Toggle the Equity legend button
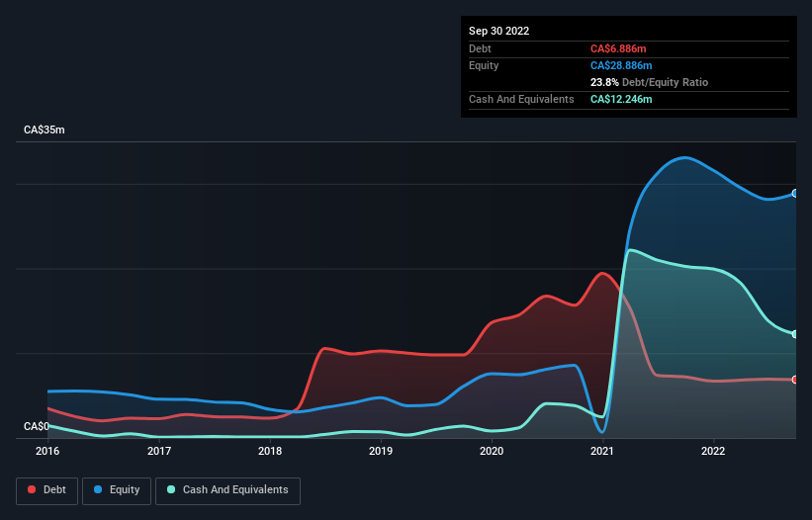The height and width of the screenshot is (520, 812). point(117,490)
